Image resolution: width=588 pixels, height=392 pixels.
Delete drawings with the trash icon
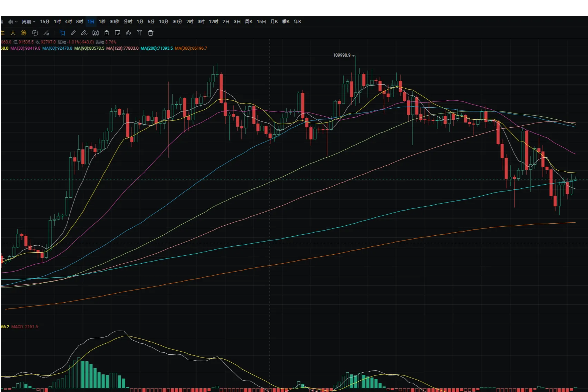(150, 33)
